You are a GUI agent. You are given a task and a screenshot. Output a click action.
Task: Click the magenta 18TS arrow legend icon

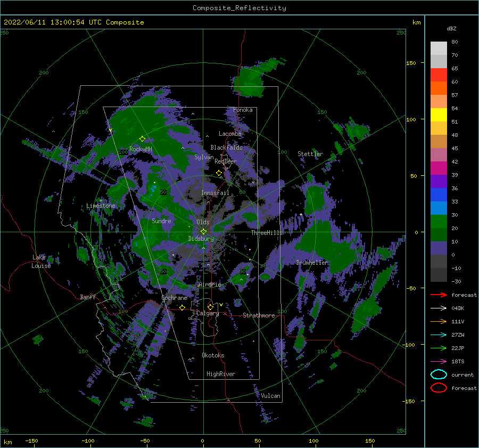click(439, 362)
